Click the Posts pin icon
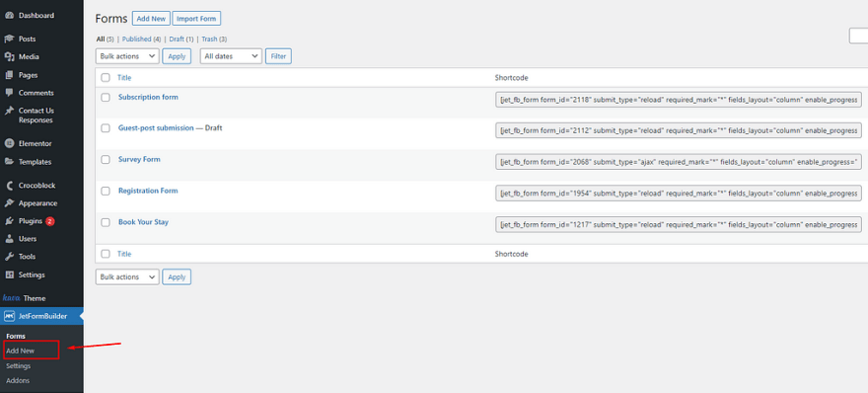The image size is (868, 393). click(9, 39)
